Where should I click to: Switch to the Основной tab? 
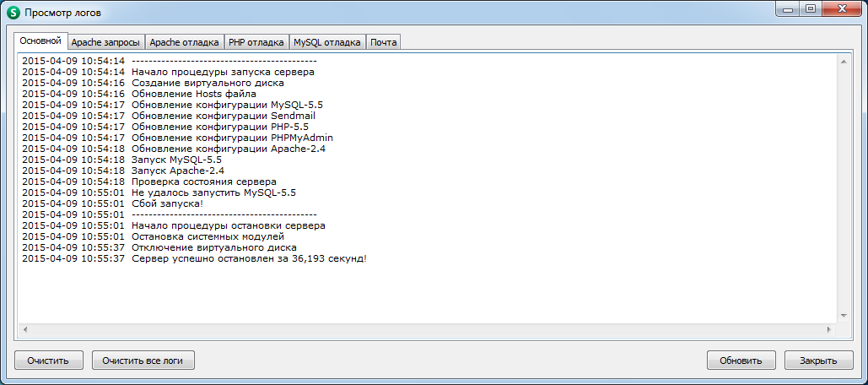pyautogui.click(x=40, y=41)
